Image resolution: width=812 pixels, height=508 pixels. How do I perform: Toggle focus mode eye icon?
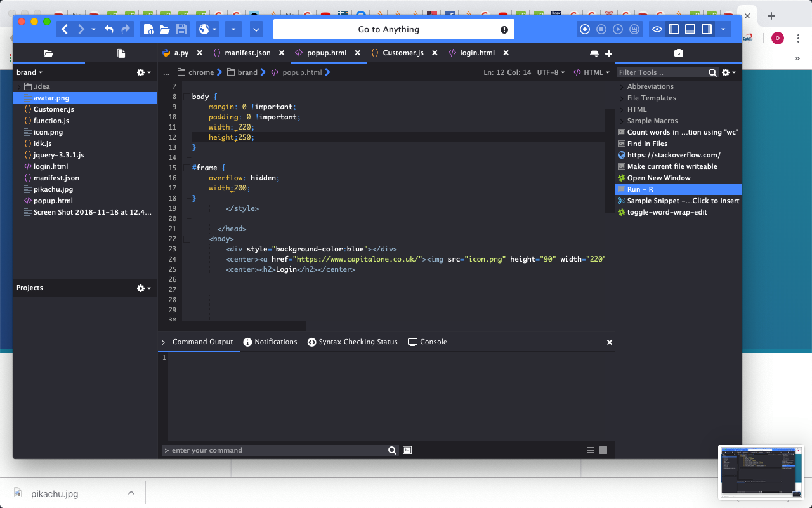click(x=657, y=29)
